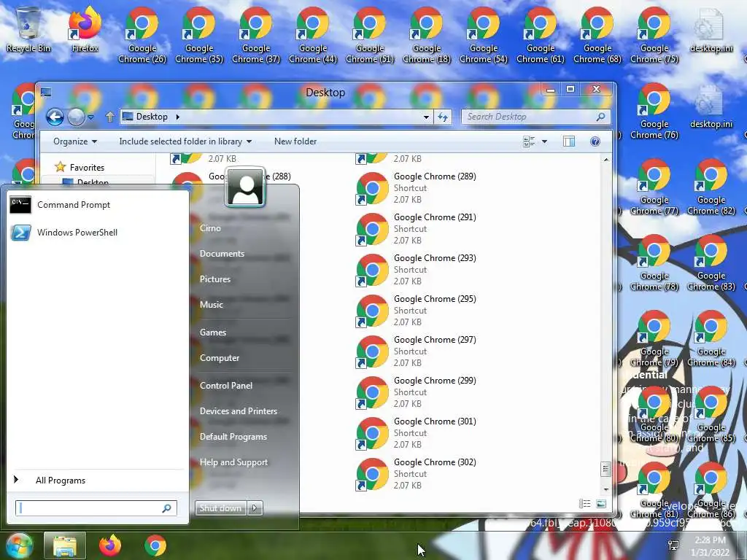The width and height of the screenshot is (747, 560).
Task: Click the Explorer Forward button
Action: (76, 117)
